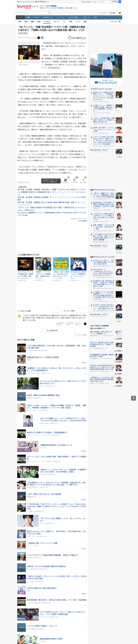Share the comment on X
The width and height of the screenshot is (138, 644).
[85, 324]
